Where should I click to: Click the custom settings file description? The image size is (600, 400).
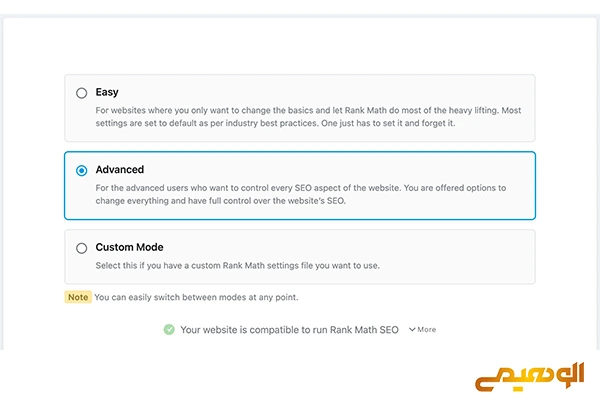(x=238, y=266)
